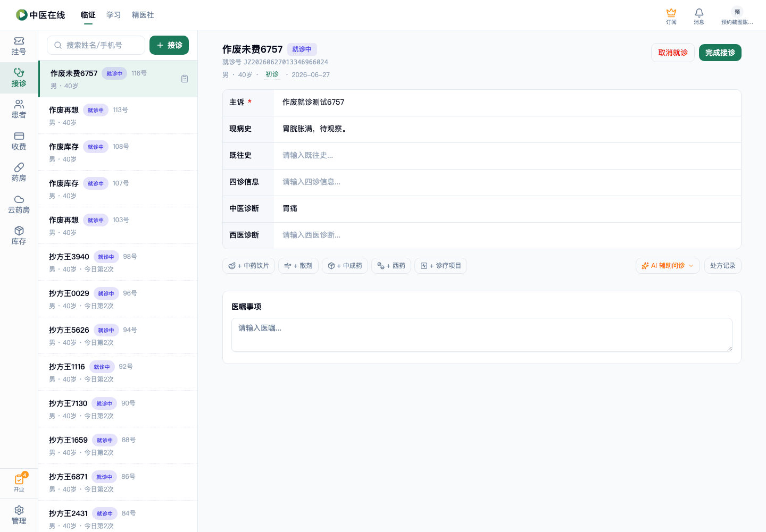Click the search magnifier icon
This screenshot has height=532, width=766.
58,45
